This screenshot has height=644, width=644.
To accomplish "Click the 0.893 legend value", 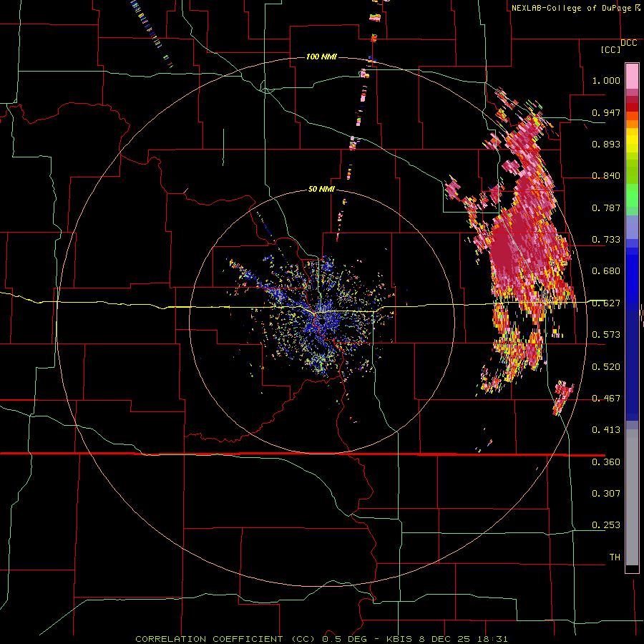I will click(606, 144).
